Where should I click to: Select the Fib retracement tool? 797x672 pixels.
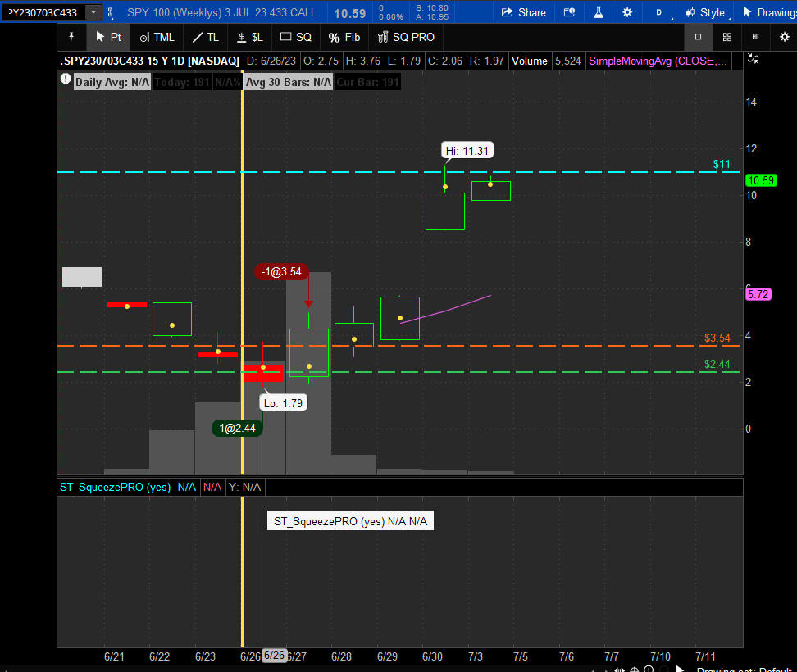(x=344, y=37)
